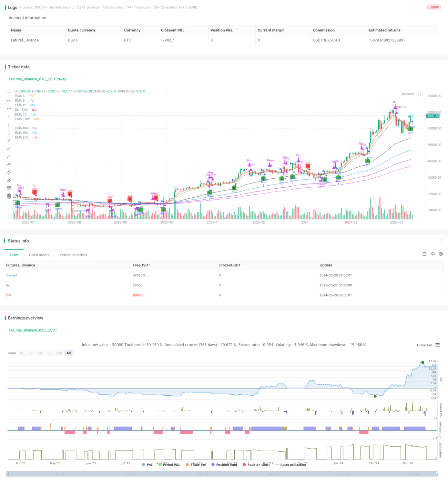
Task: Open the status table list menu
Action: pyautogui.click(x=424, y=254)
